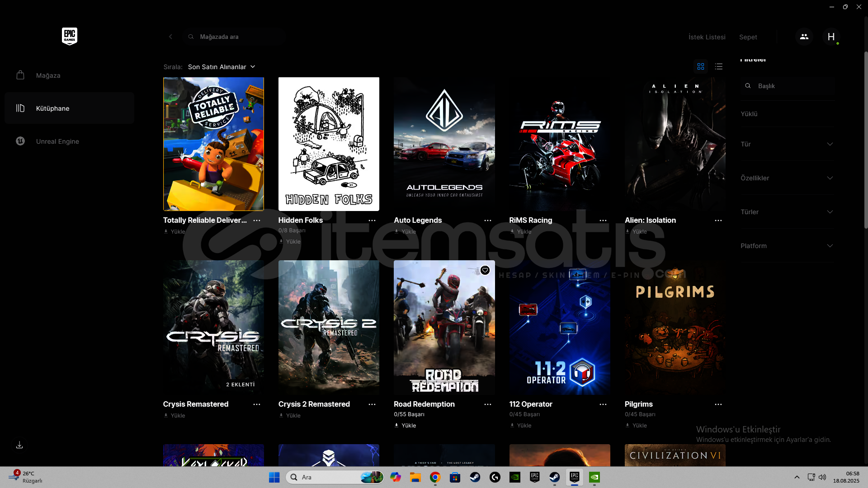Click Yükle under Crysis 2 Remastered
The height and width of the screenshot is (488, 868).
290,416
